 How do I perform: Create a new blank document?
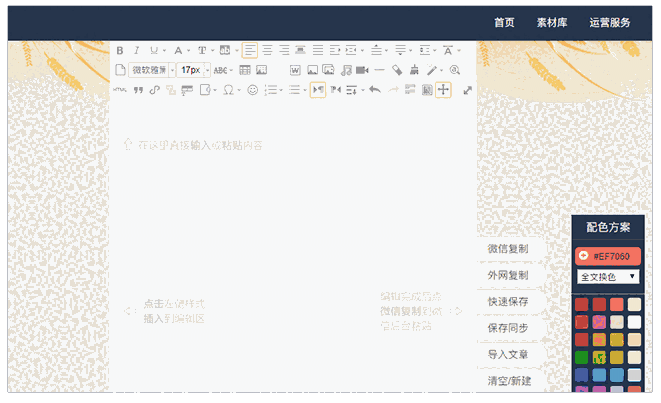tap(120, 70)
